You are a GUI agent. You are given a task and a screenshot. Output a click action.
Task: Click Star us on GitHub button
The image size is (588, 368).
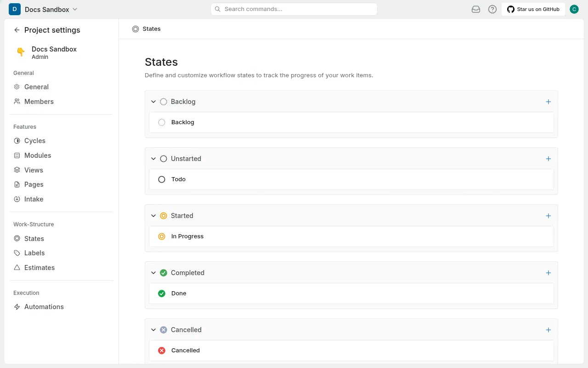(x=533, y=9)
